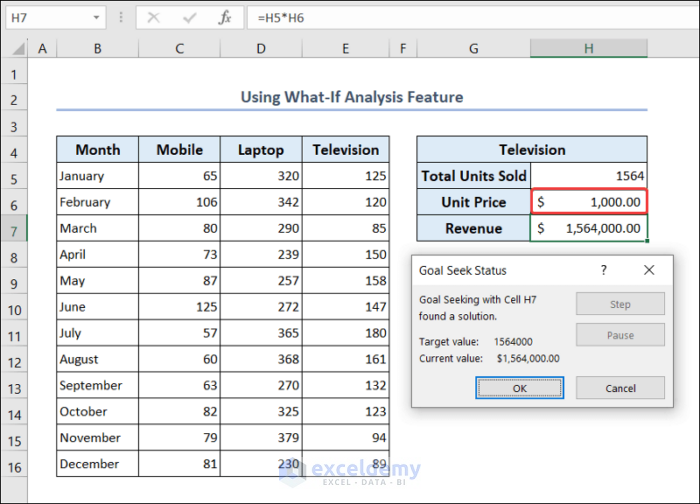Expand the Name Box dropdown arrow
The width and height of the screenshot is (700, 504).
point(96,17)
